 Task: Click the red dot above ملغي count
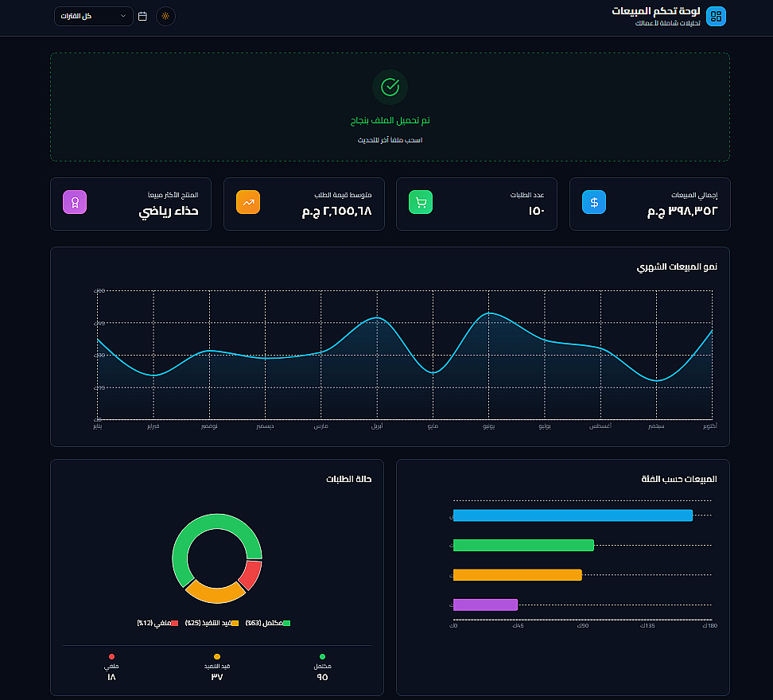click(112, 656)
